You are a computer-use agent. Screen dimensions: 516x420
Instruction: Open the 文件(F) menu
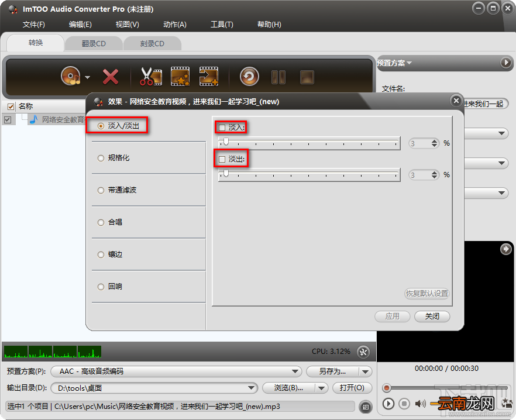pyautogui.click(x=33, y=25)
